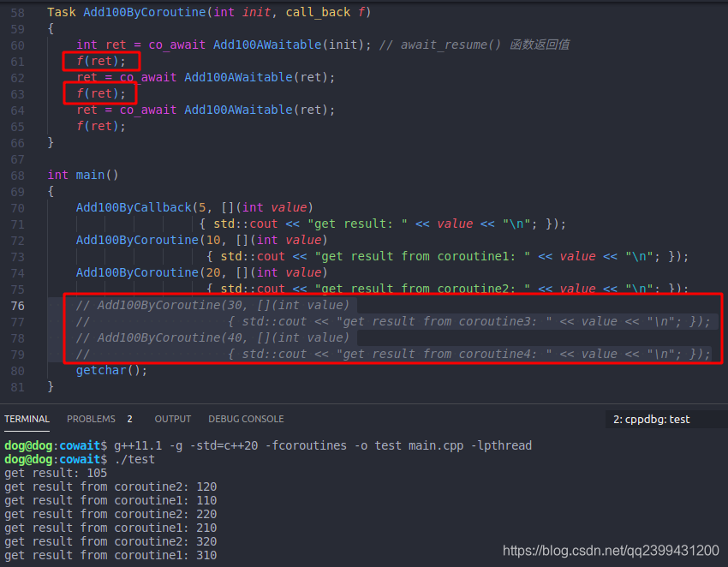Image resolution: width=728 pixels, height=567 pixels.
Task: Click 'Add100AWaitable(ret)' on line 62
Action: click(x=255, y=78)
